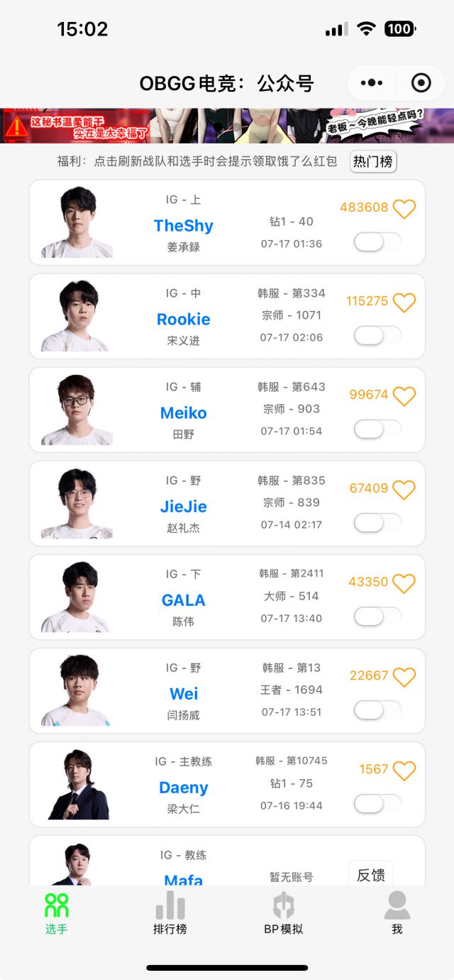The image size is (454, 980).
Task: Go to the 我 profile tab
Action: pos(397,913)
